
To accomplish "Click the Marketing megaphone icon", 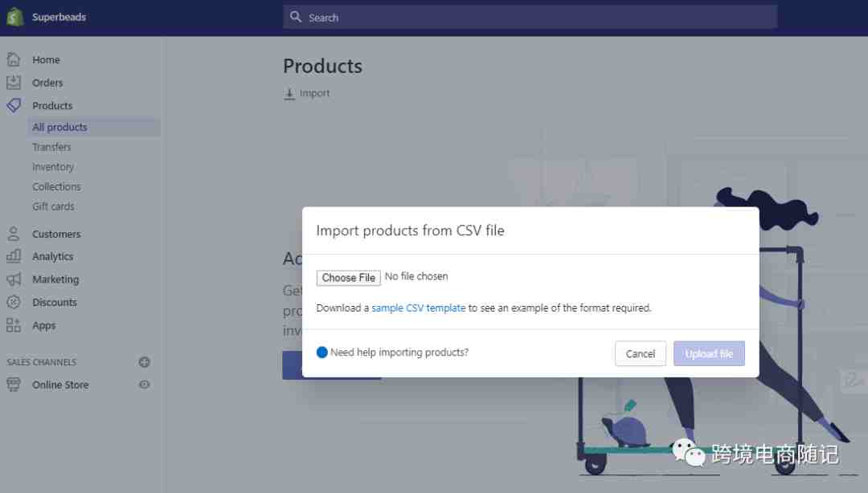I will (x=14, y=279).
